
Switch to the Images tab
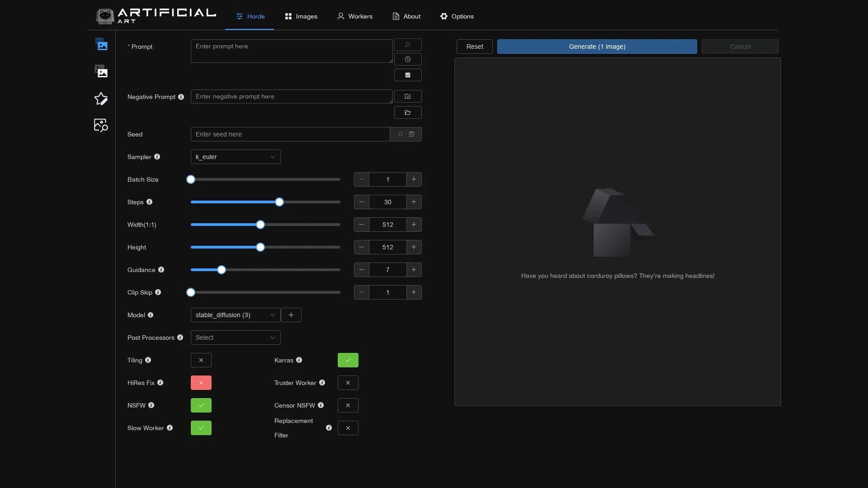pyautogui.click(x=301, y=16)
